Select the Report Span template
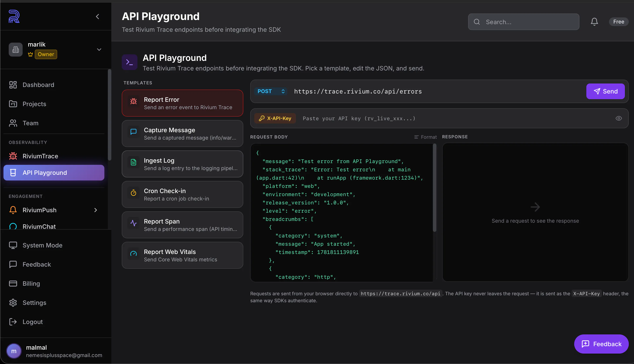The height and width of the screenshot is (364, 634). [182, 225]
